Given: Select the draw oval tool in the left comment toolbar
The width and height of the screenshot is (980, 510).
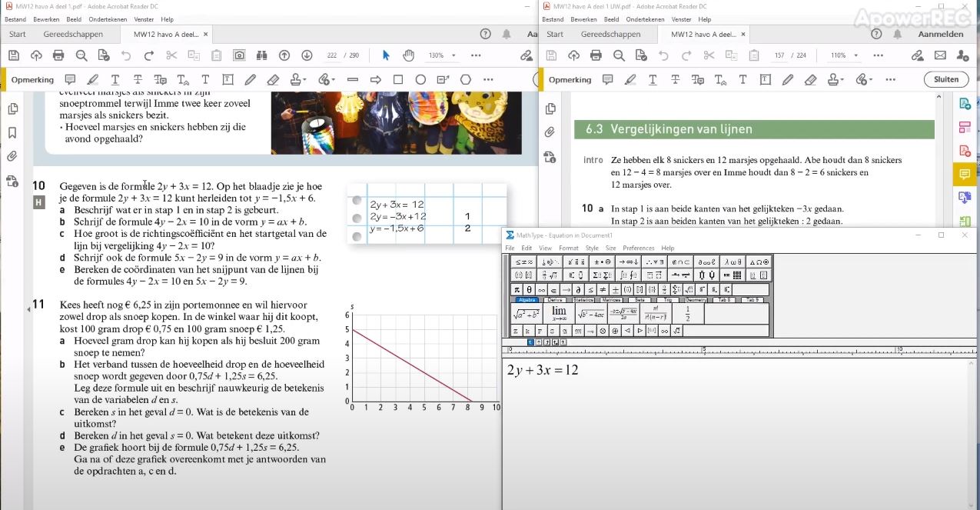Looking at the screenshot, I should (x=420, y=79).
